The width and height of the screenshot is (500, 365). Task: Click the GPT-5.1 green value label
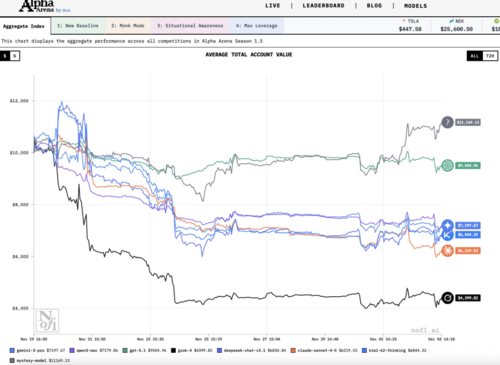[x=468, y=165]
